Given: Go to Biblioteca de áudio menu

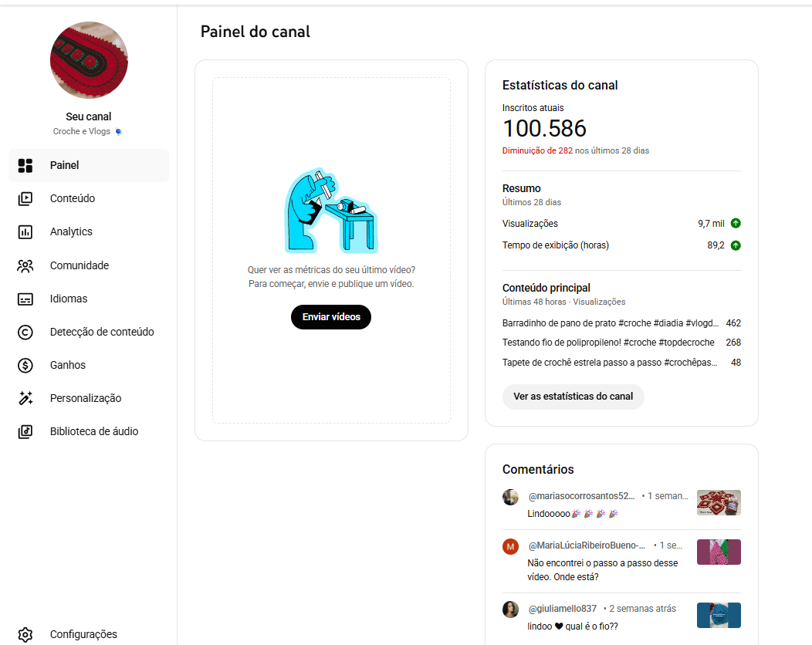Looking at the screenshot, I should [94, 431].
